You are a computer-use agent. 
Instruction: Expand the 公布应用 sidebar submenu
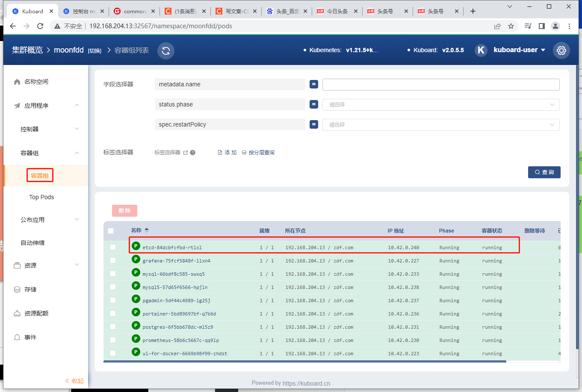coord(77,219)
